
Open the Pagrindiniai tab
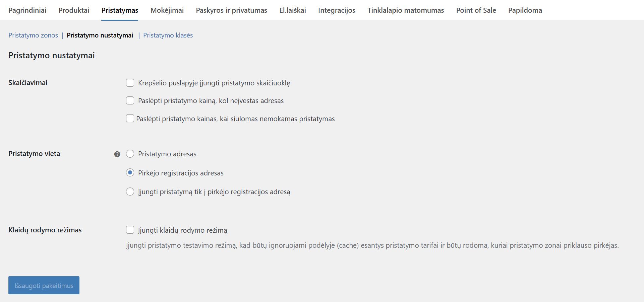tap(27, 10)
